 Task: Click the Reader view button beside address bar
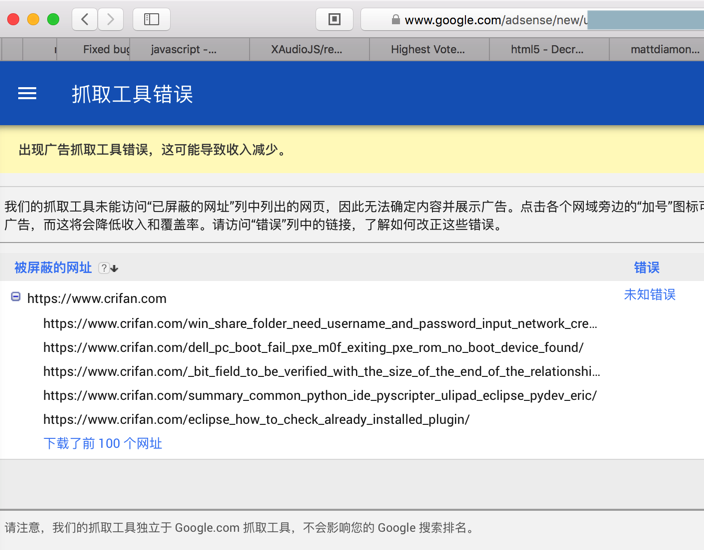(x=334, y=19)
